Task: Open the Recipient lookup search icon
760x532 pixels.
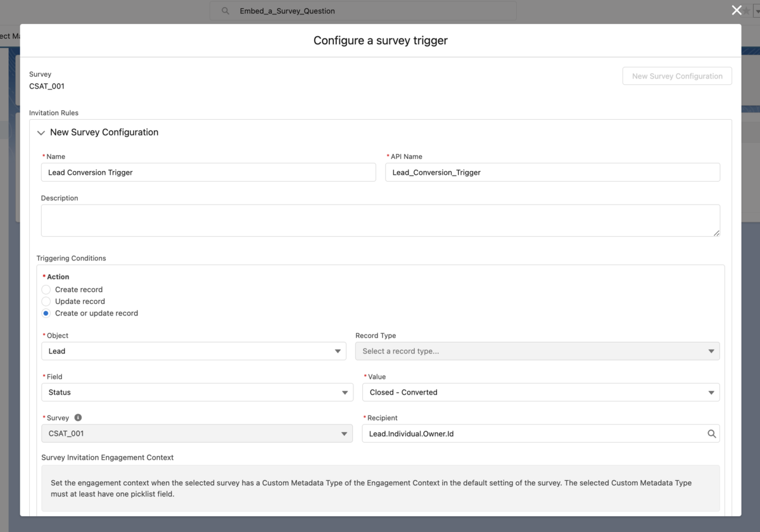Action: tap(711, 433)
